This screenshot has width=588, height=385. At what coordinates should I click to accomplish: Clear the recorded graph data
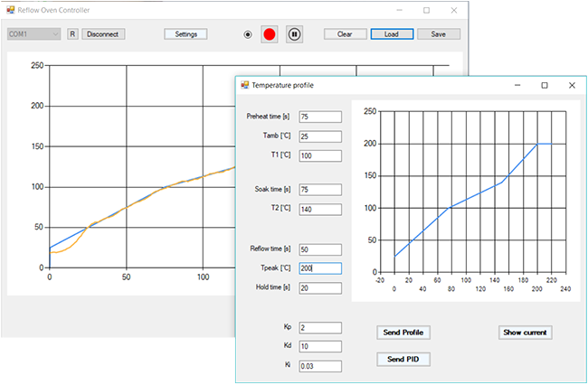(345, 34)
